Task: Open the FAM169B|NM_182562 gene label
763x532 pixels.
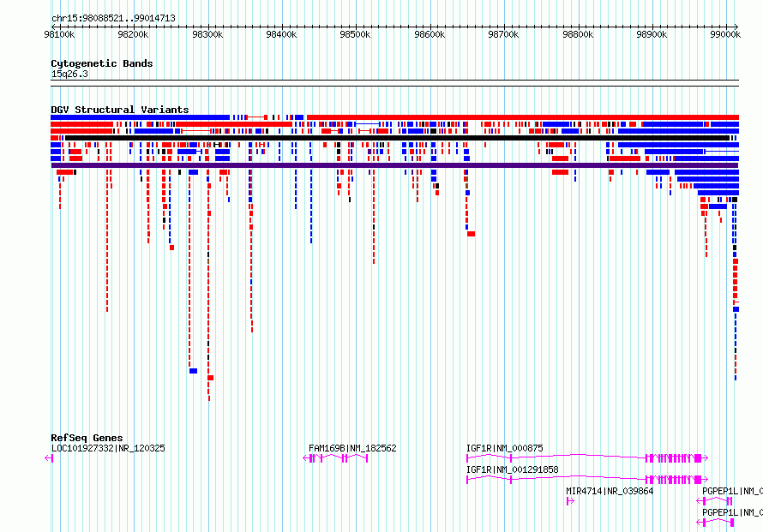Action: (352, 448)
